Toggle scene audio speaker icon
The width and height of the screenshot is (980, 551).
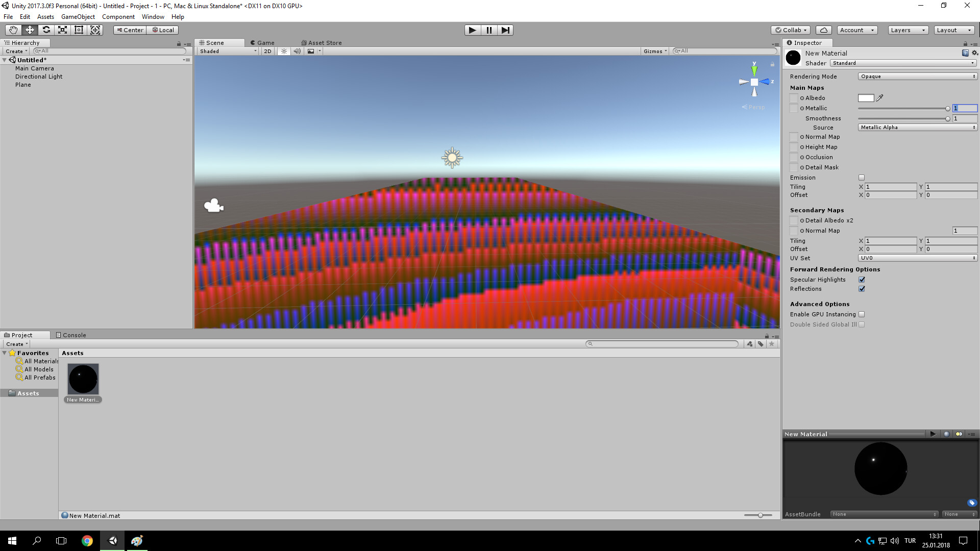297,51
